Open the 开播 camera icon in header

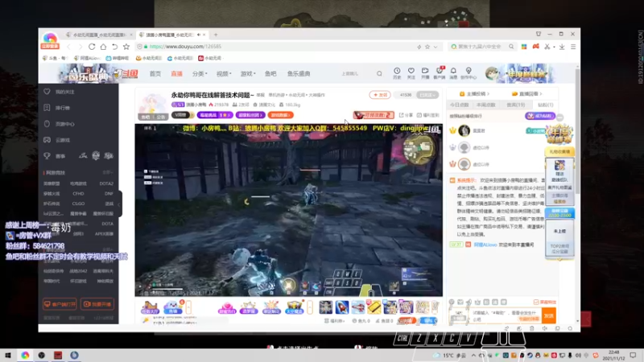click(425, 73)
